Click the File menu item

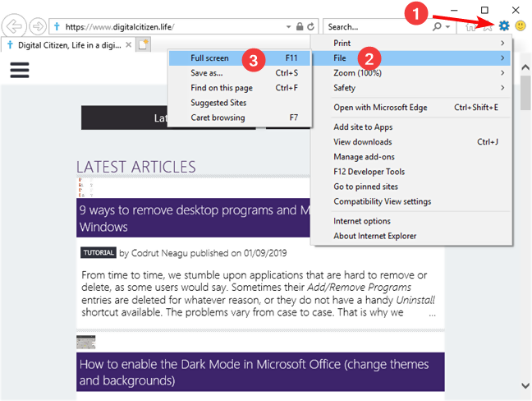(410, 58)
